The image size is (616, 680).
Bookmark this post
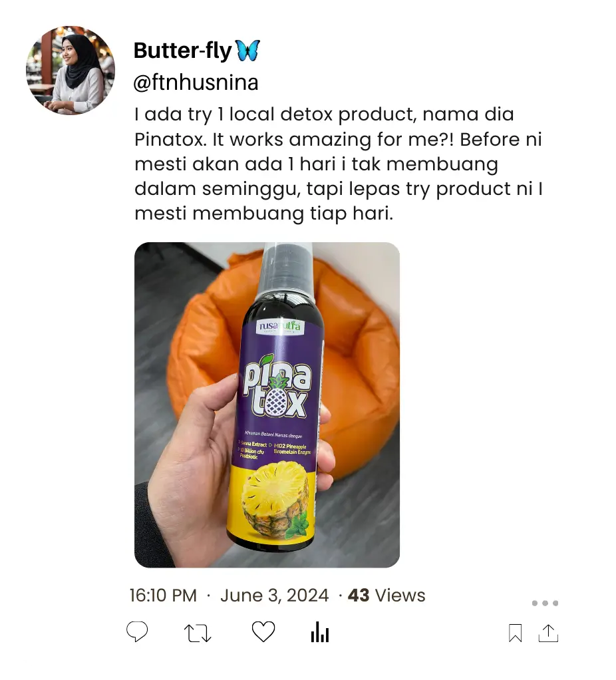click(x=515, y=633)
